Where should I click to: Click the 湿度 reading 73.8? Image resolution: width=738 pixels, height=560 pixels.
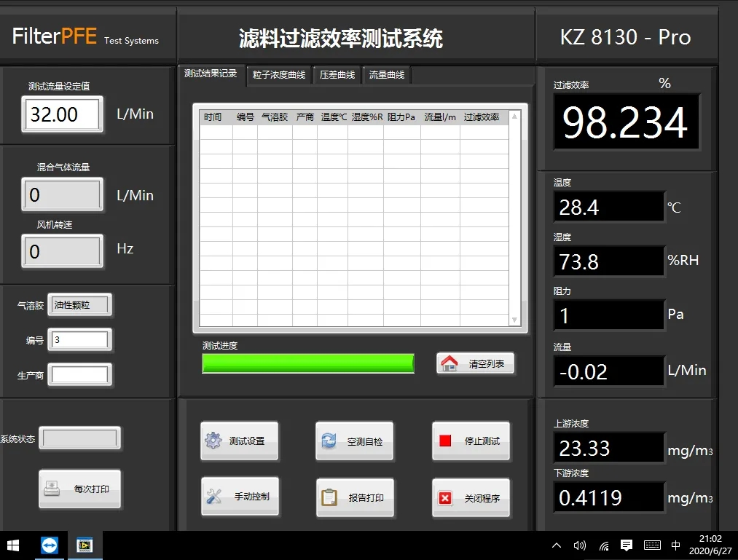tap(609, 261)
